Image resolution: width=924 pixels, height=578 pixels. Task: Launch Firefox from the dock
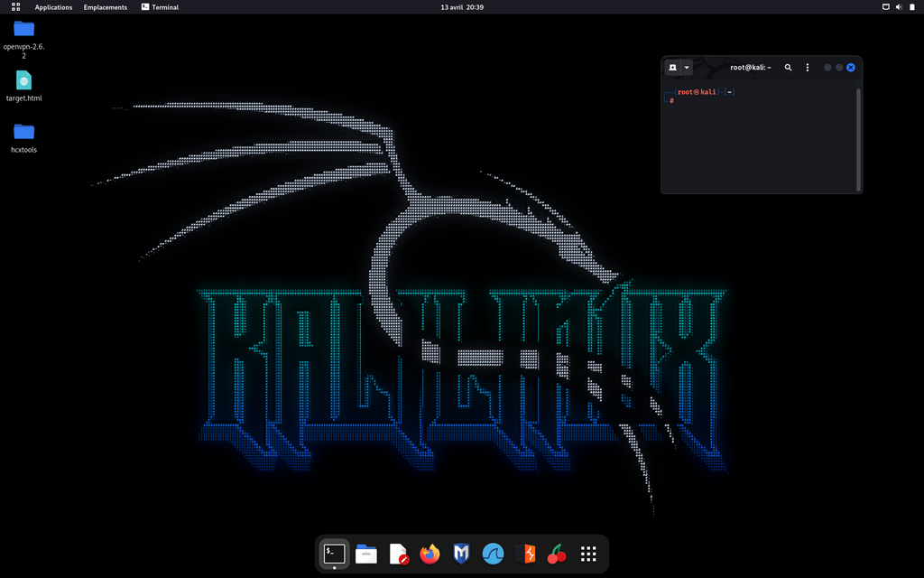pos(430,554)
